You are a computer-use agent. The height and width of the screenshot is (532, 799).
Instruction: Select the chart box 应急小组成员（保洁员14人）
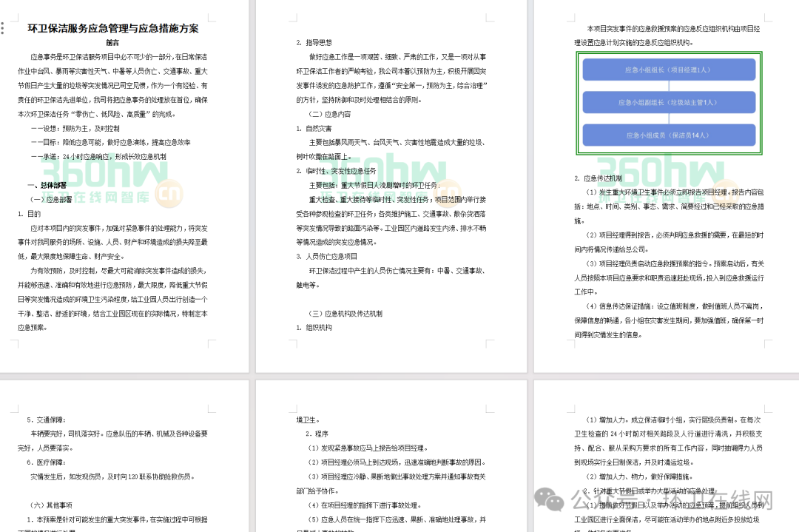tap(669, 135)
